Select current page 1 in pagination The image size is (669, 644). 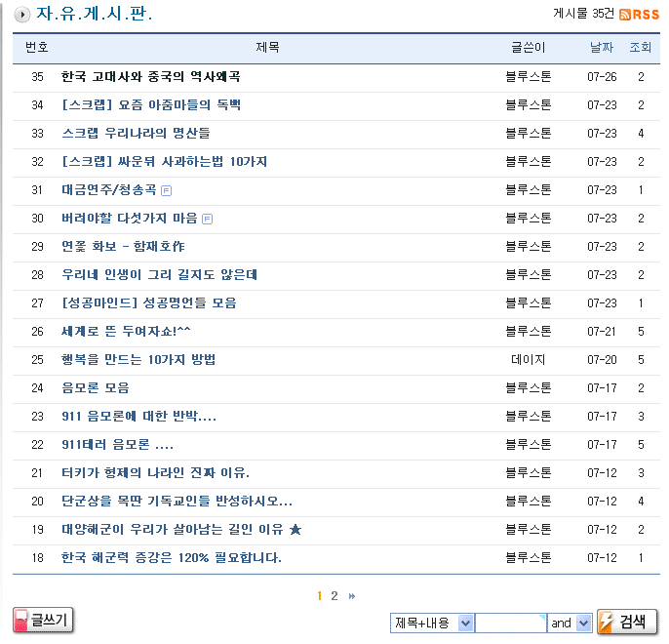tap(320, 596)
